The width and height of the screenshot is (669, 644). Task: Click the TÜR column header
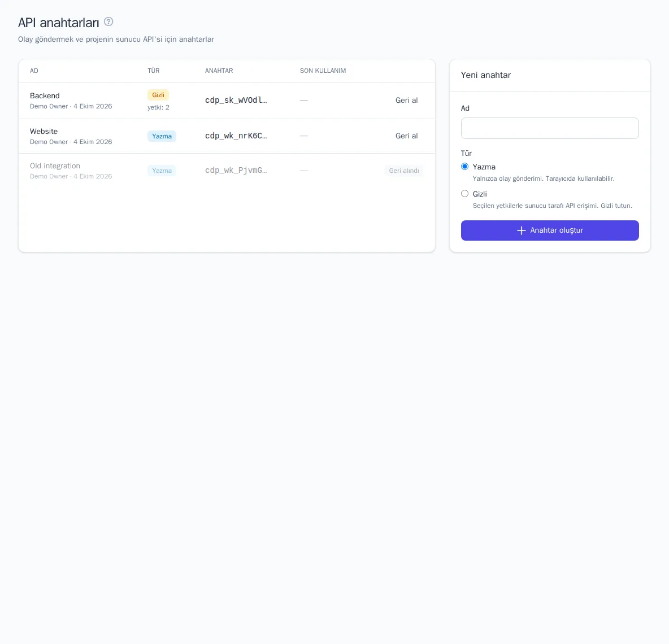coord(154,71)
